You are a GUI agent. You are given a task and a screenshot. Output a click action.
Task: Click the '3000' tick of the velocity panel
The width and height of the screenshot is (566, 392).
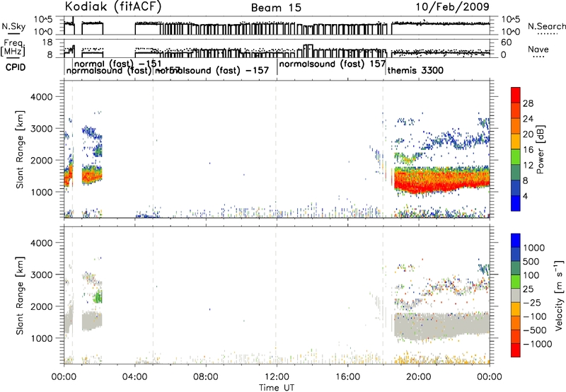click(41, 275)
